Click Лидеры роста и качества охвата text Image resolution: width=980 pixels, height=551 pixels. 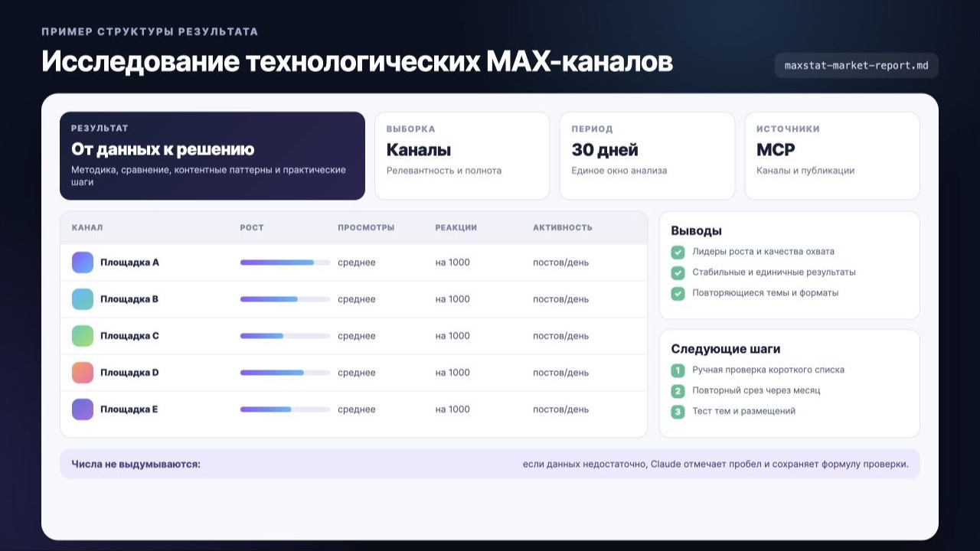tap(763, 252)
